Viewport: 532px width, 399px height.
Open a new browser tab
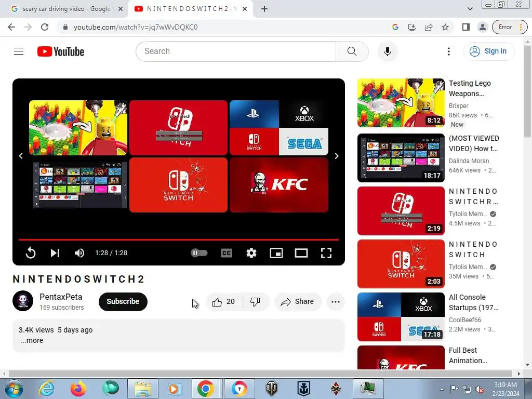pos(264,9)
